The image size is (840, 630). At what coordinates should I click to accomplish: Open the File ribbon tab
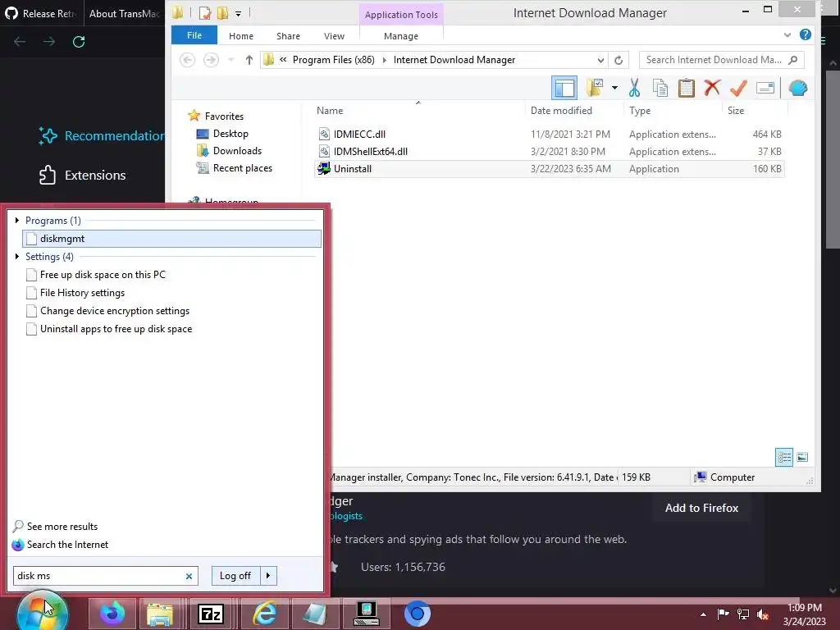[194, 35]
